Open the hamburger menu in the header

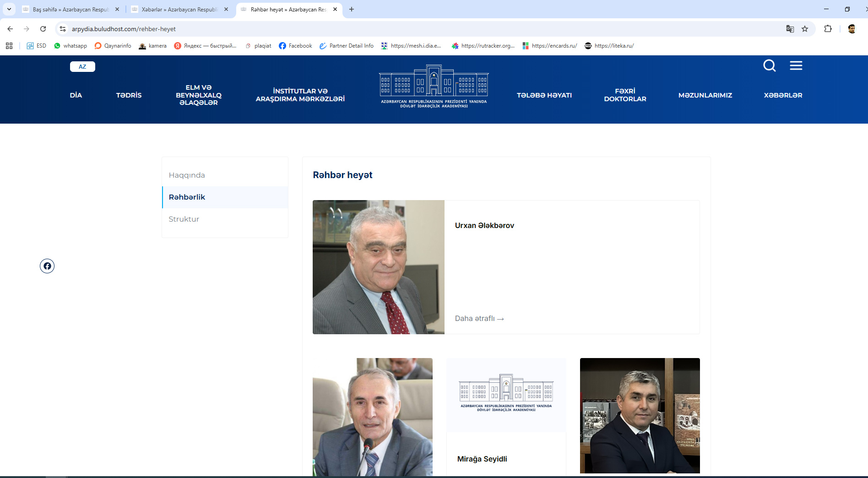tap(796, 65)
